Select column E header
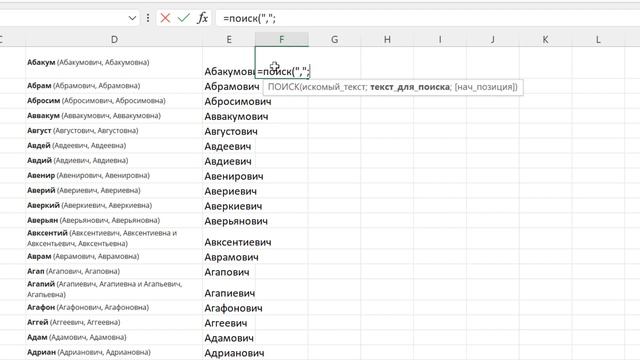640x360 pixels. click(x=229, y=40)
